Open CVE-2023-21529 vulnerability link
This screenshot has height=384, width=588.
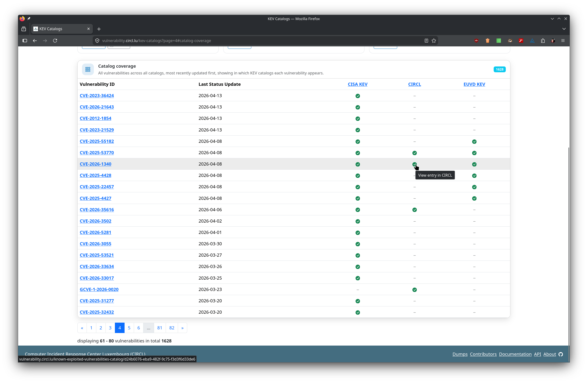tap(97, 130)
